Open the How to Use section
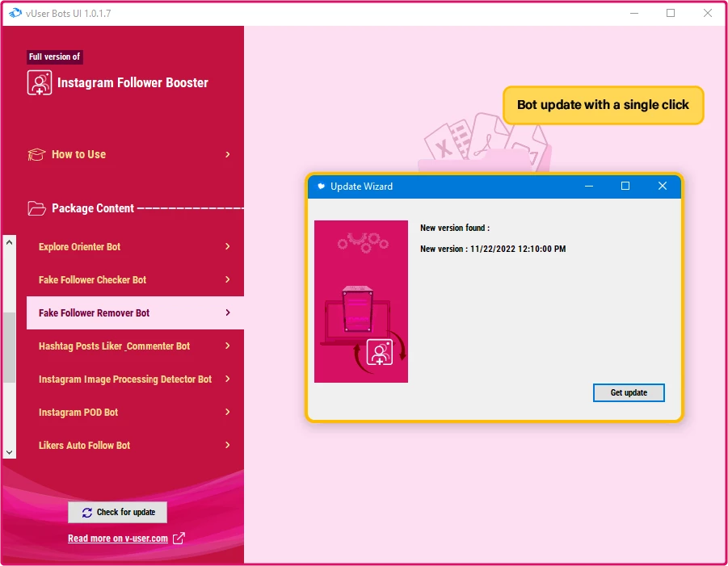The image size is (728, 566). coord(129,154)
